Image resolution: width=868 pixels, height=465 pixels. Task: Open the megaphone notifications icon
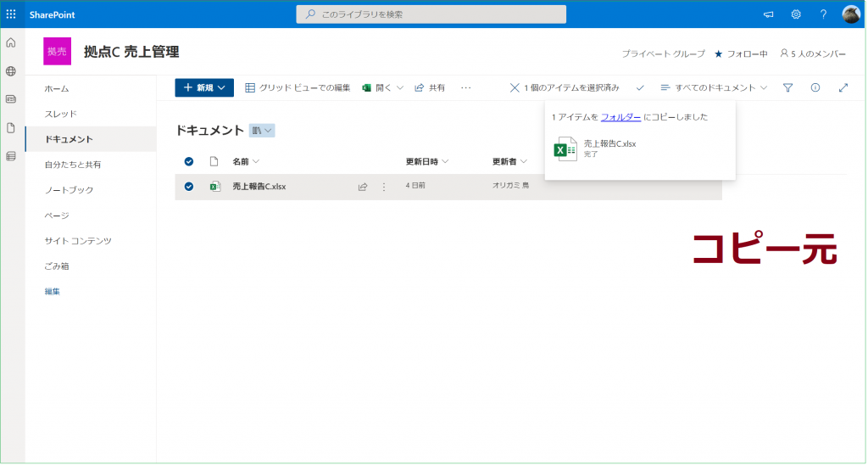pyautogui.click(x=769, y=14)
